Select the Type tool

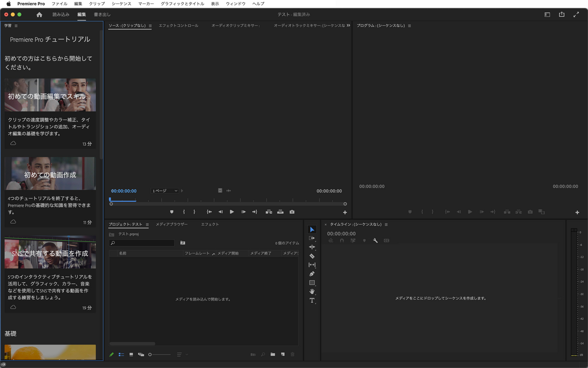click(312, 300)
